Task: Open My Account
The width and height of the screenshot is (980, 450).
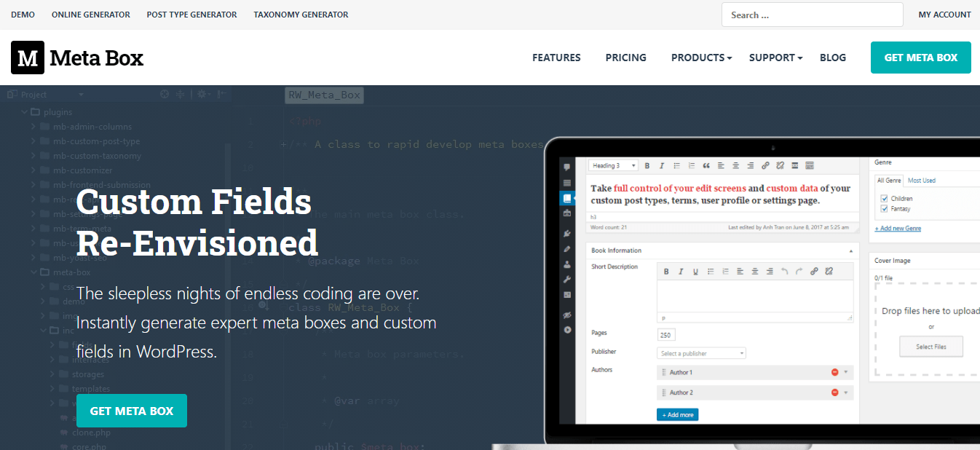Action: point(944,15)
